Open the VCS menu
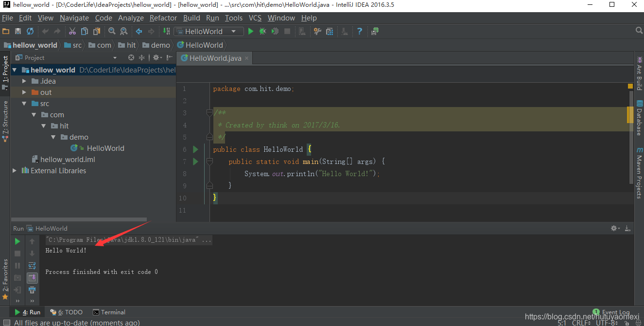This screenshot has height=326, width=644. 255,18
